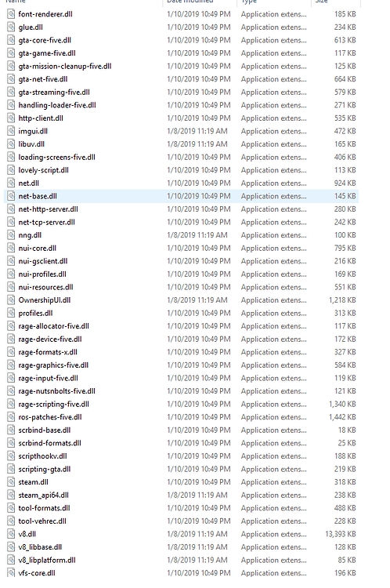Click the font-renderer.dll file icon
This screenshot has height=588, width=390.
coord(11,14)
